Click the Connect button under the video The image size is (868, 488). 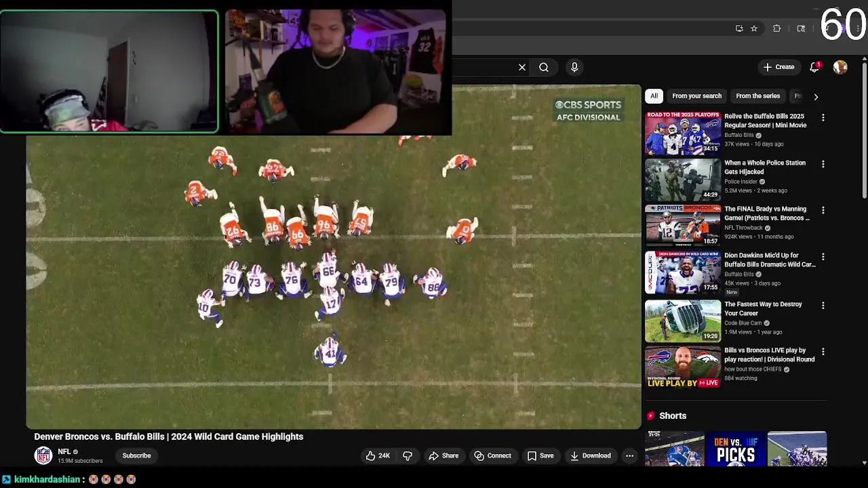tap(492, 455)
